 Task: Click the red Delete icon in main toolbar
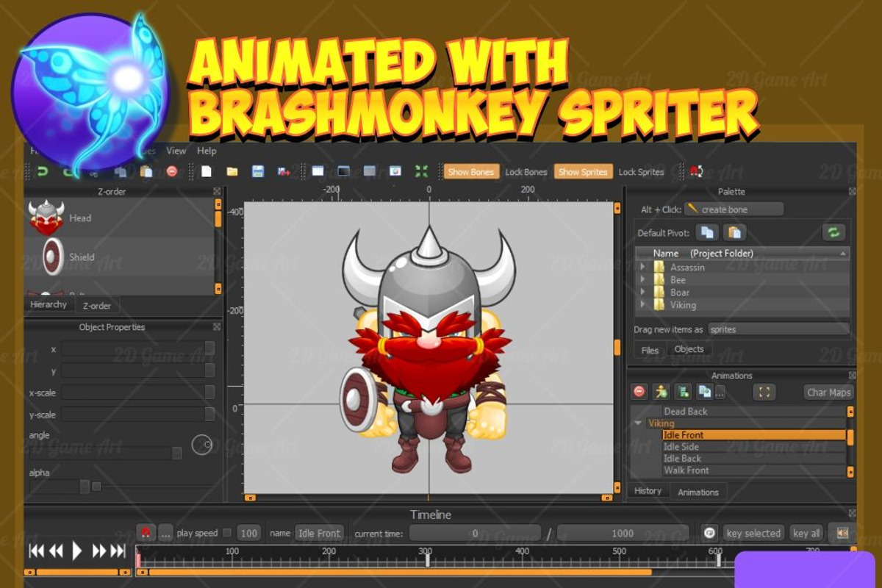pos(172,171)
